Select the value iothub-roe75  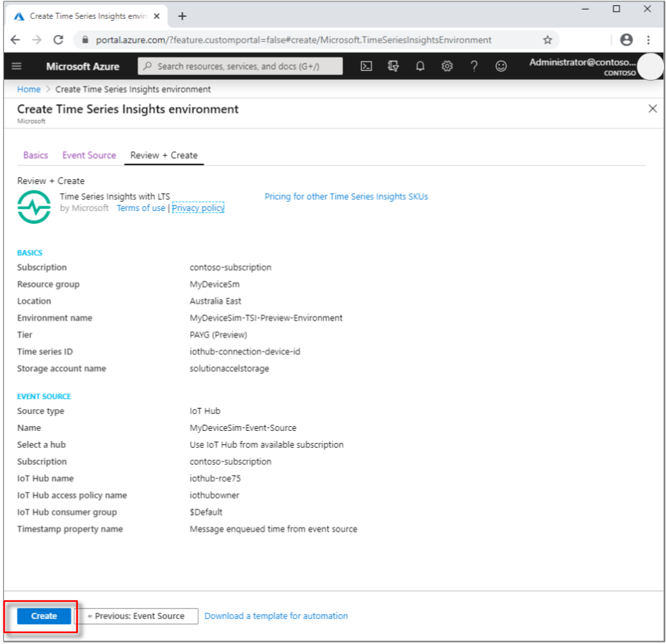coord(215,478)
